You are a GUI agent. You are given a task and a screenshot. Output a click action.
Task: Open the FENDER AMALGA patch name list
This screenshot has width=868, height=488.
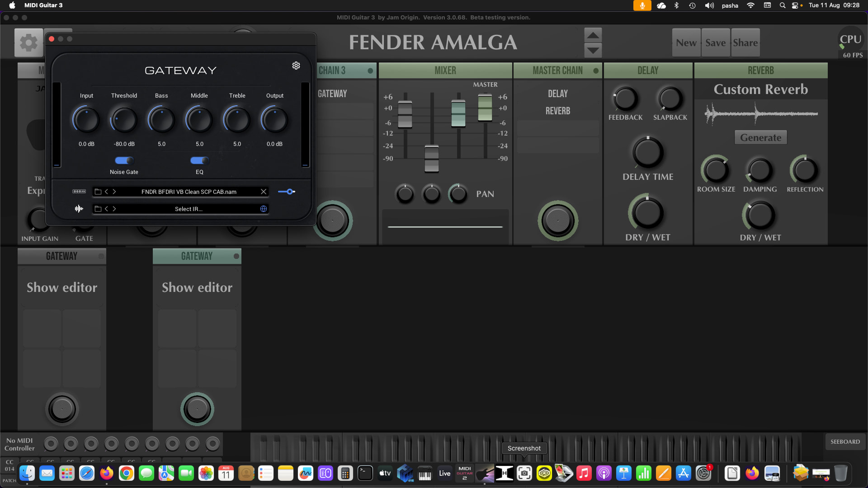click(x=433, y=42)
